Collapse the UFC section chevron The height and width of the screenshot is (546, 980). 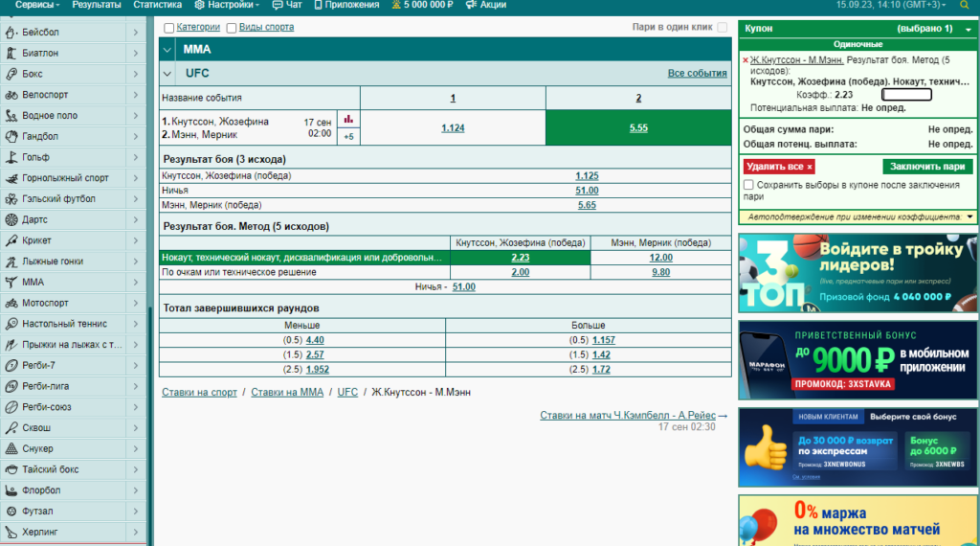pyautogui.click(x=167, y=74)
